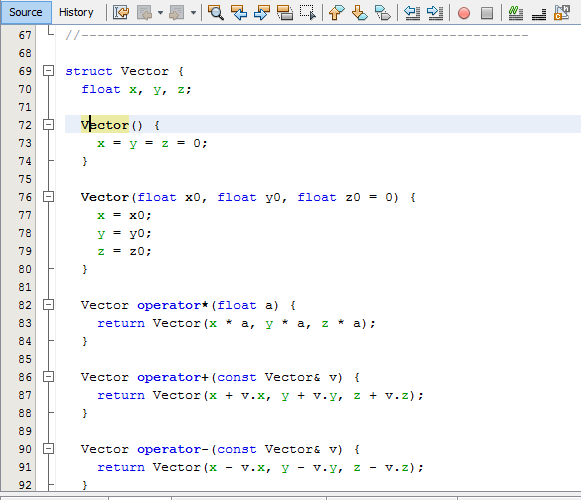Open the Forward history dropdown arrow
581x500 pixels.
coord(193,13)
